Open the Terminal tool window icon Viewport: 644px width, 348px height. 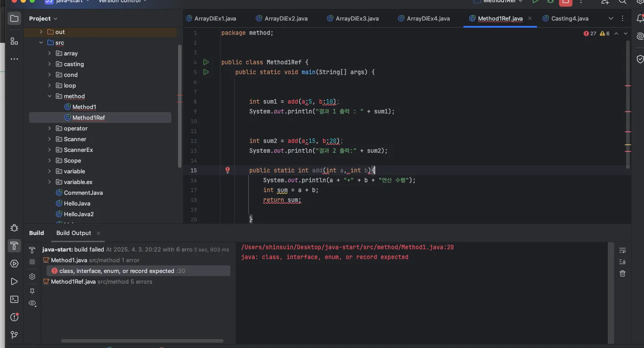(14, 299)
